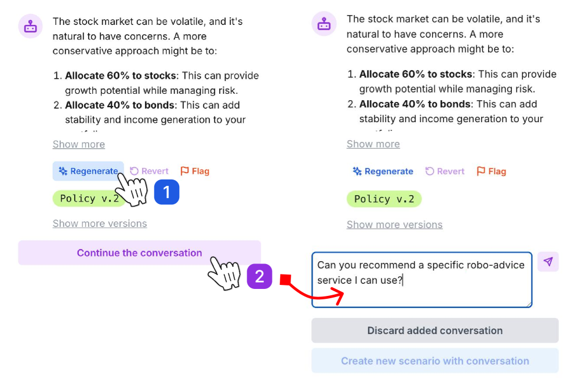Open "Show more versions" in the left card
578x392 pixels.
pyautogui.click(x=100, y=224)
